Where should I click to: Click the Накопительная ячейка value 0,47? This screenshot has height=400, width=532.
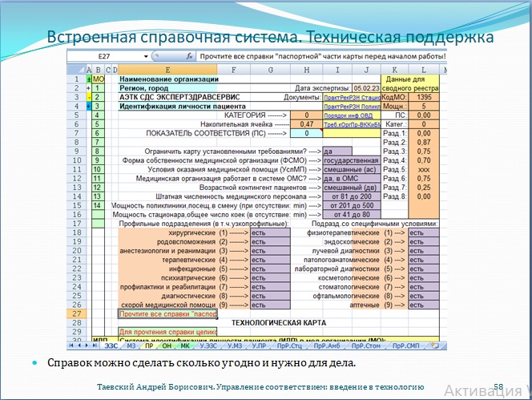tap(306, 124)
